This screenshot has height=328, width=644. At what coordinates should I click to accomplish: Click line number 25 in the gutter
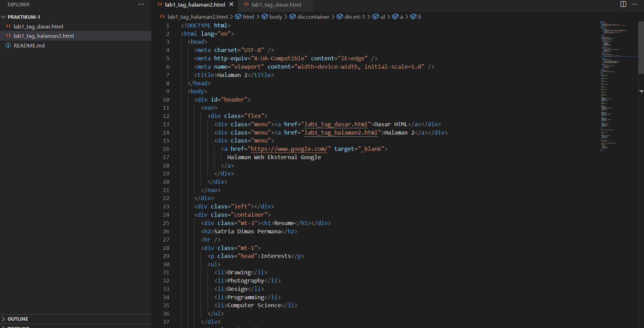pos(166,223)
